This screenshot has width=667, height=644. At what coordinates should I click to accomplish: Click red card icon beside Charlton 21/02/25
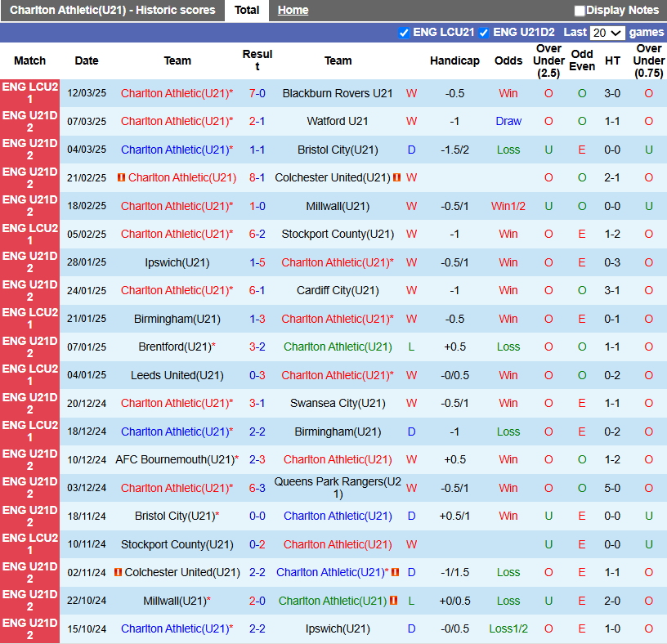coord(121,177)
